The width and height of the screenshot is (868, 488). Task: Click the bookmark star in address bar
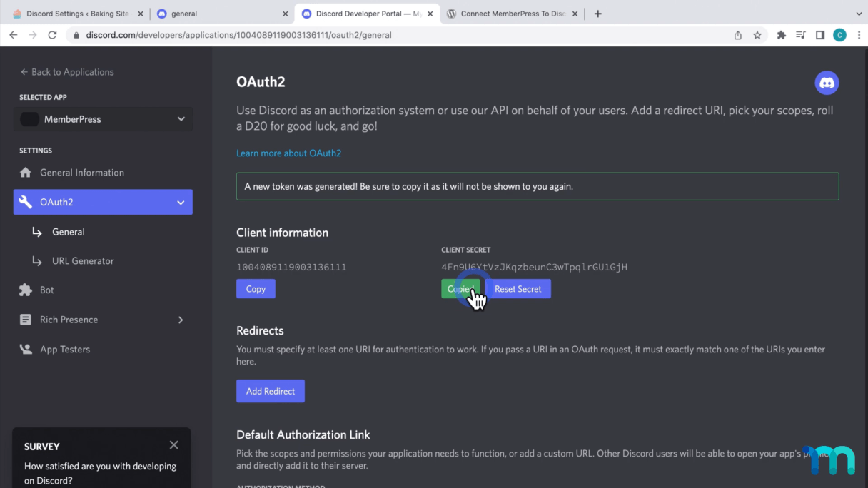(757, 34)
